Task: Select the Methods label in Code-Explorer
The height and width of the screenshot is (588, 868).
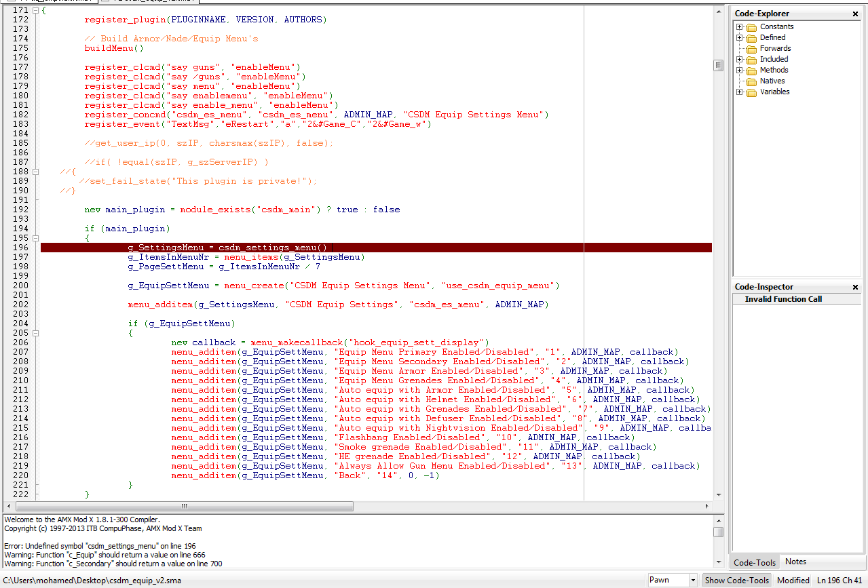Action: [x=774, y=71]
